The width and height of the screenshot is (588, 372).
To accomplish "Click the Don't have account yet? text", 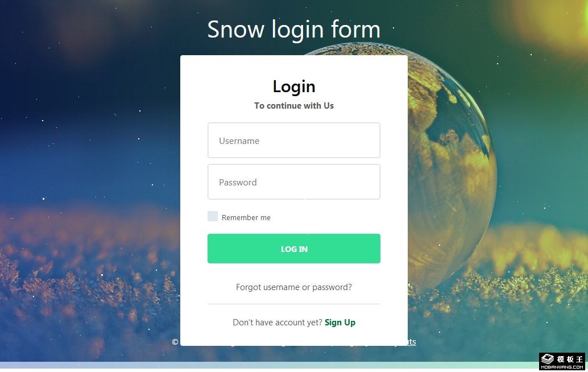I will click(x=278, y=323).
